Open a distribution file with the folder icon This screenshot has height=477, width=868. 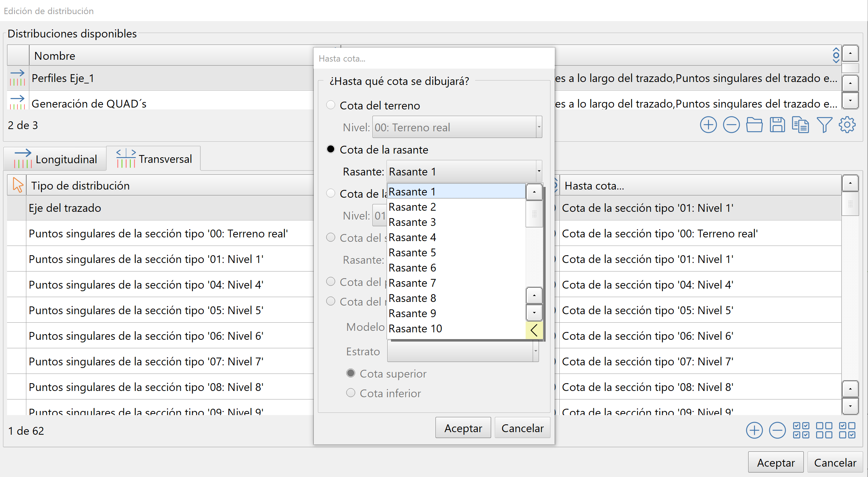point(754,125)
